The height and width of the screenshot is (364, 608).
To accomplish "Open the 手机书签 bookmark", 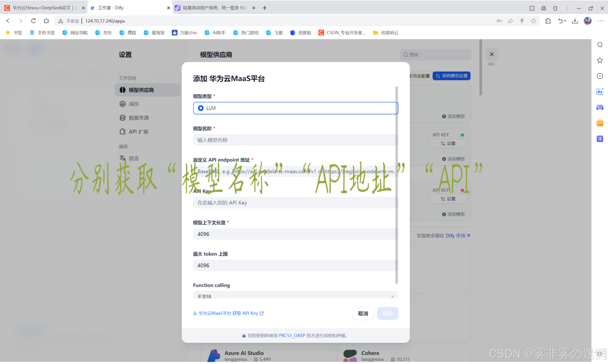I will 42,33.
